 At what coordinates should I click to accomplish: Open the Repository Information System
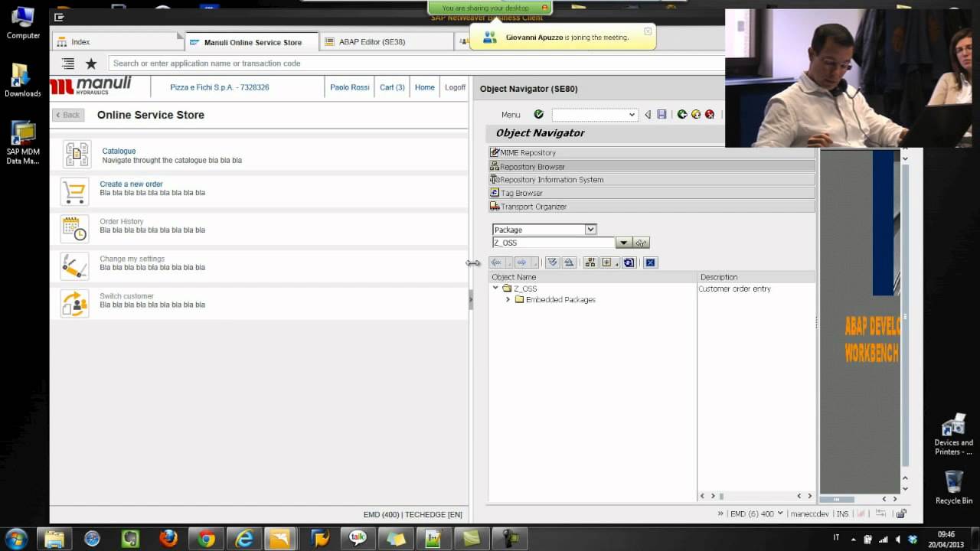[x=652, y=180]
